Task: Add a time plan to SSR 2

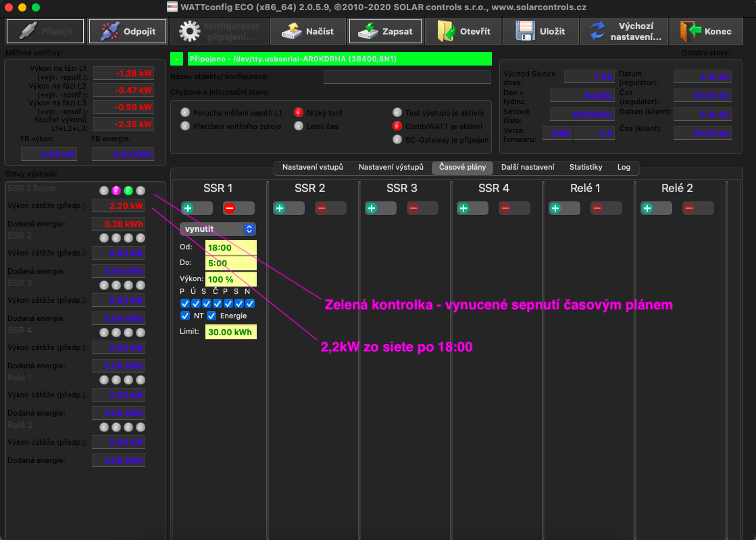Action: coord(280,208)
